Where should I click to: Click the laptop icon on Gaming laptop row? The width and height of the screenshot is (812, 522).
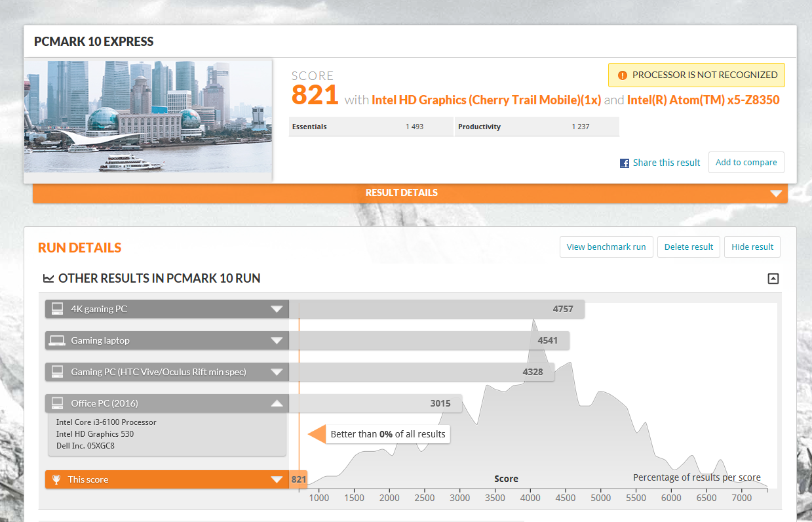(x=58, y=340)
